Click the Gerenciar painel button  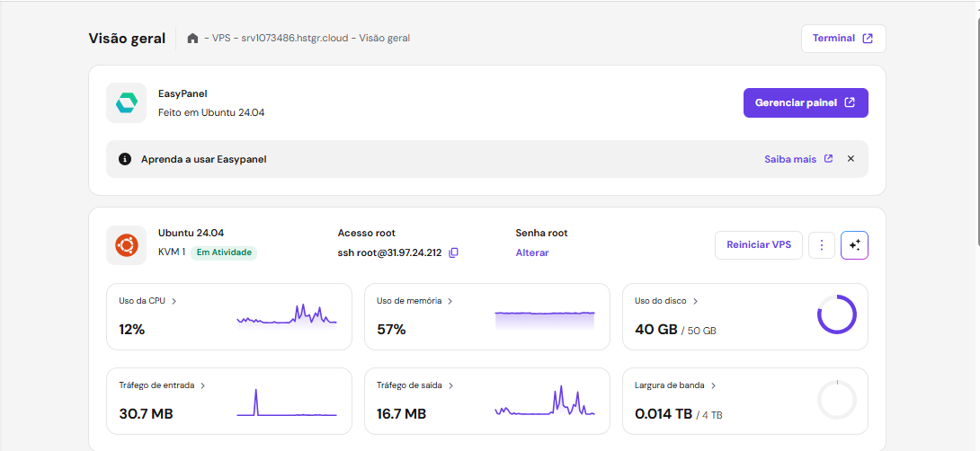click(x=805, y=102)
